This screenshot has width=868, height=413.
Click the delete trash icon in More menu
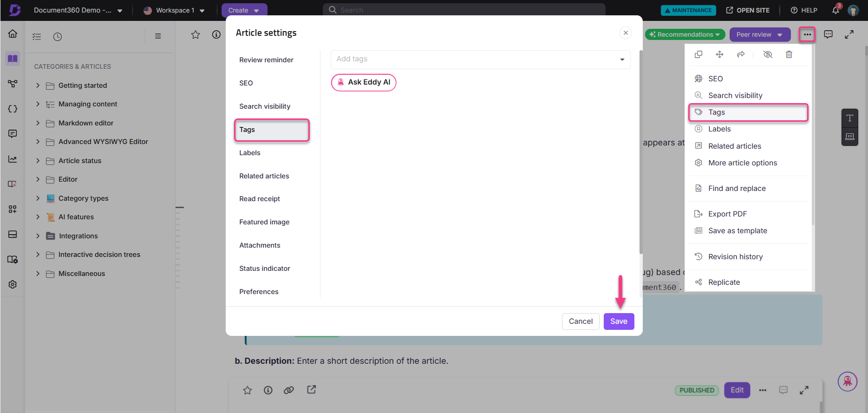point(789,54)
